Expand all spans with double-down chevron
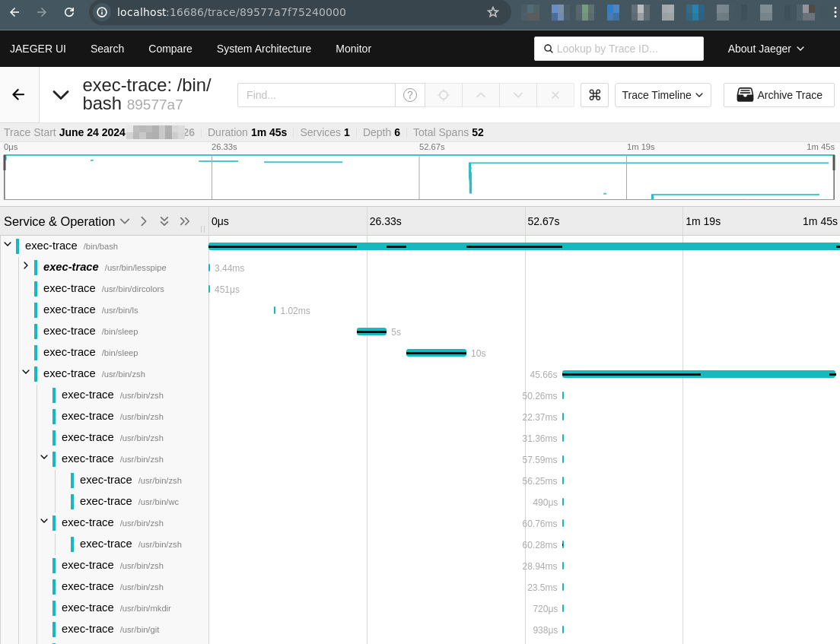840x644 pixels. (x=164, y=221)
